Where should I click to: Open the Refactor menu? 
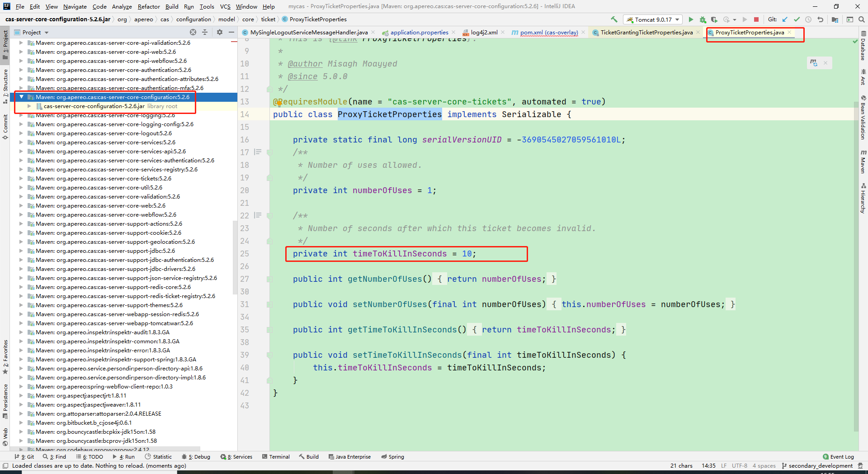point(149,6)
